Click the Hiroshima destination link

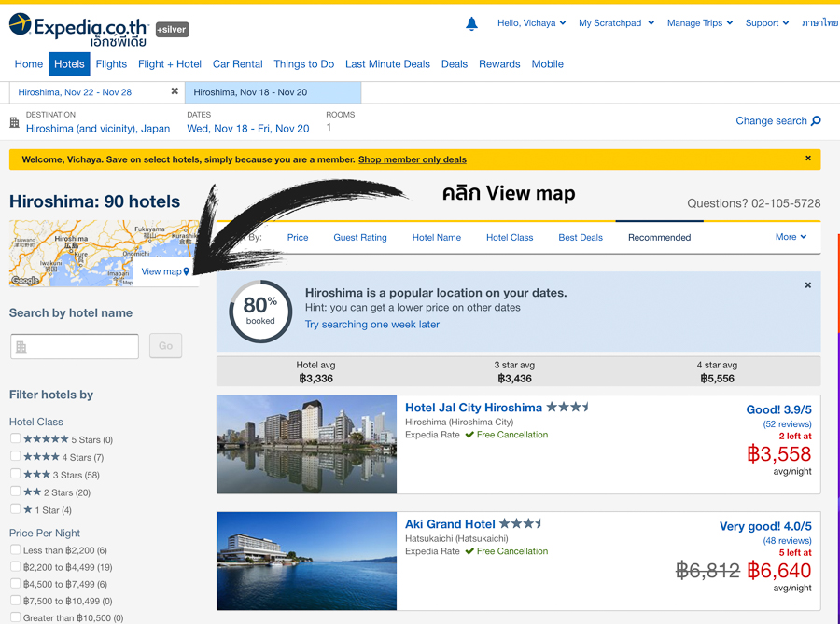click(x=98, y=129)
